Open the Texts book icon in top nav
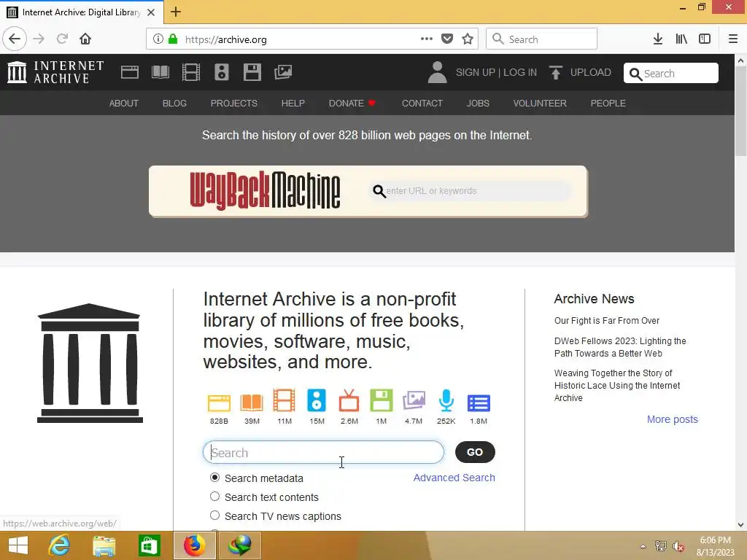Image resolution: width=747 pixels, height=560 pixels. coord(160,72)
